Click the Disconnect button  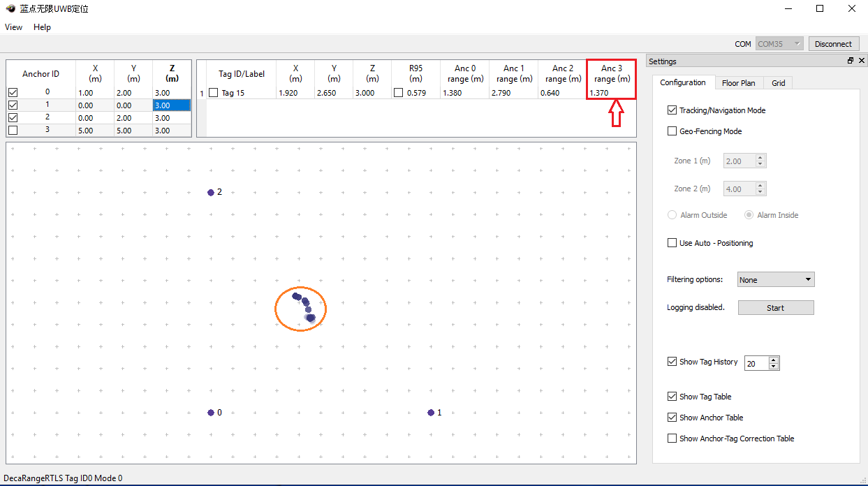pyautogui.click(x=833, y=44)
